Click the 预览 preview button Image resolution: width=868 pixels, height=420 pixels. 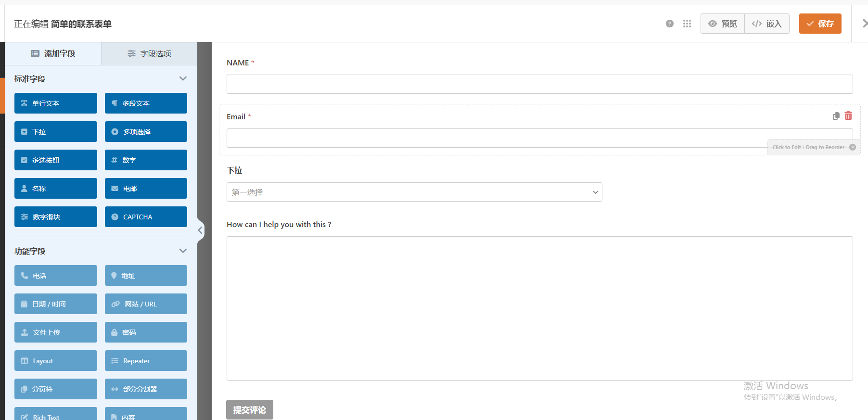(723, 24)
